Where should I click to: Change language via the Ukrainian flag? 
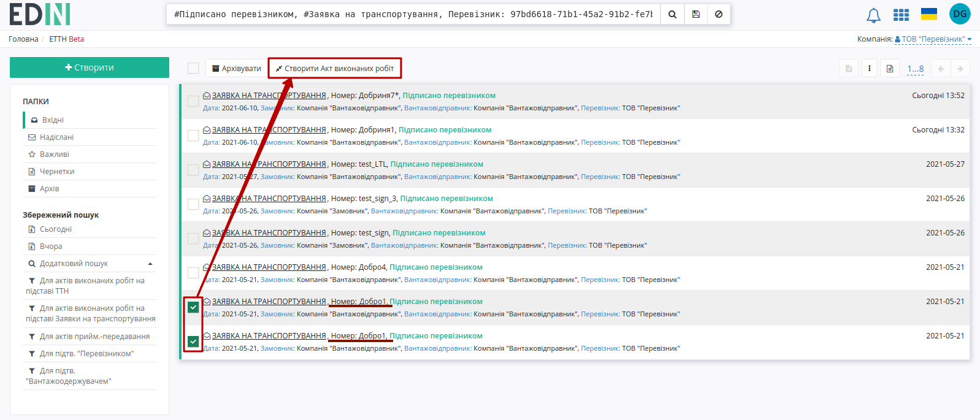[x=929, y=14]
